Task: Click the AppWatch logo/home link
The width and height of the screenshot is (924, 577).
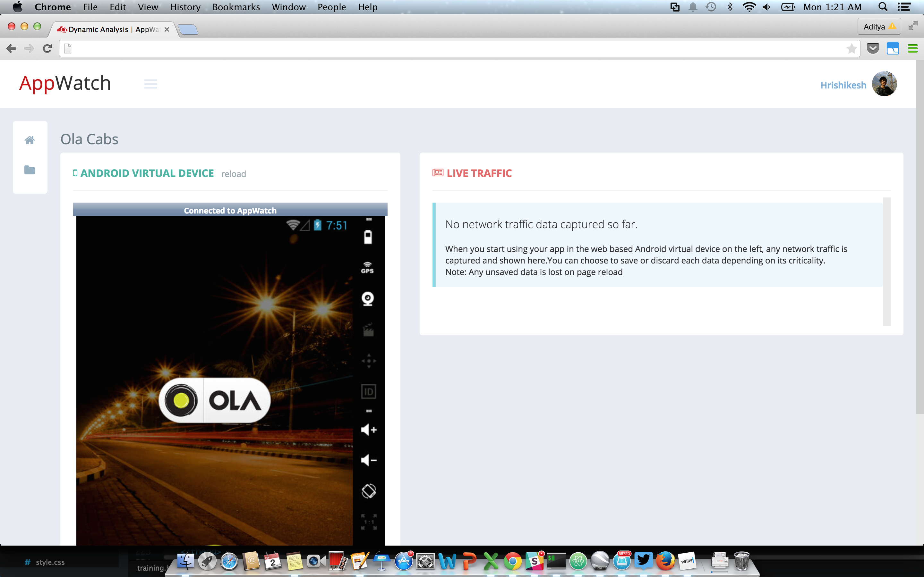Action: 64,83
